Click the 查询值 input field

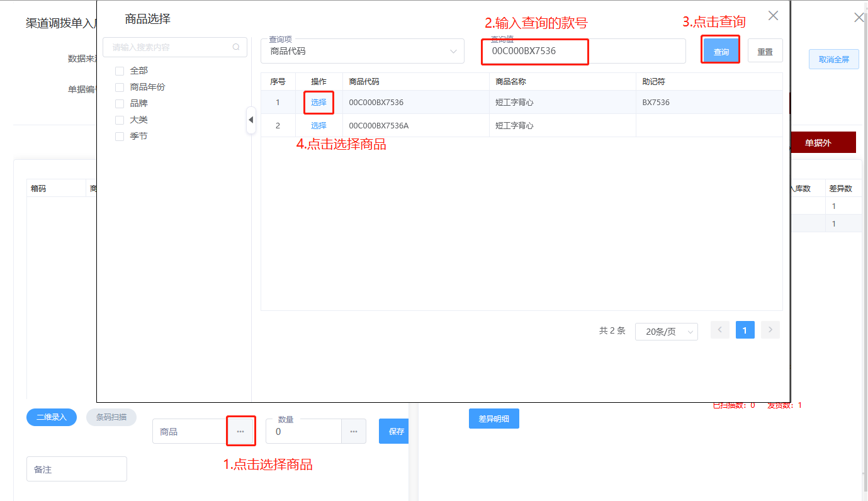pyautogui.click(x=583, y=51)
